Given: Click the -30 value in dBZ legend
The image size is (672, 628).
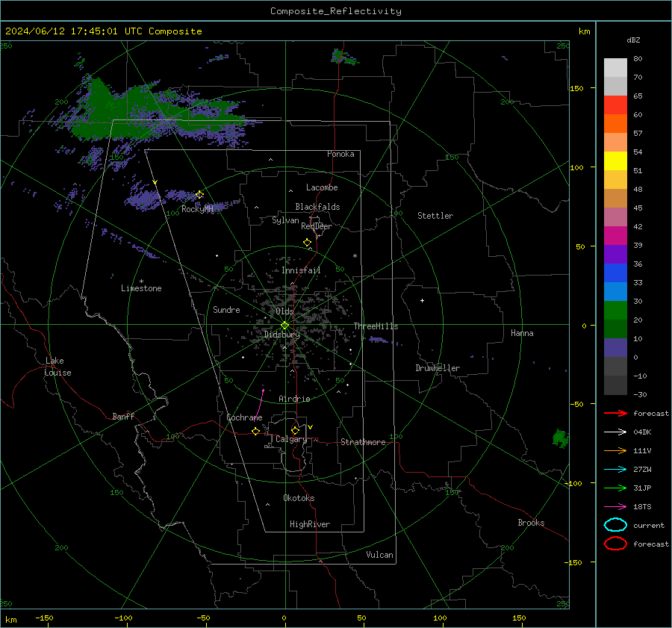Looking at the screenshot, I should (x=640, y=394).
